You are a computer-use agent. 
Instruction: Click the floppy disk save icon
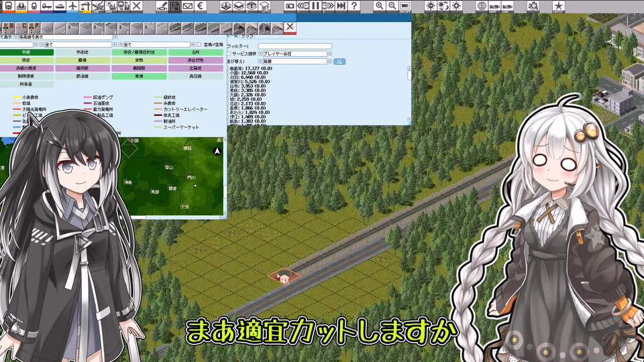175,6
